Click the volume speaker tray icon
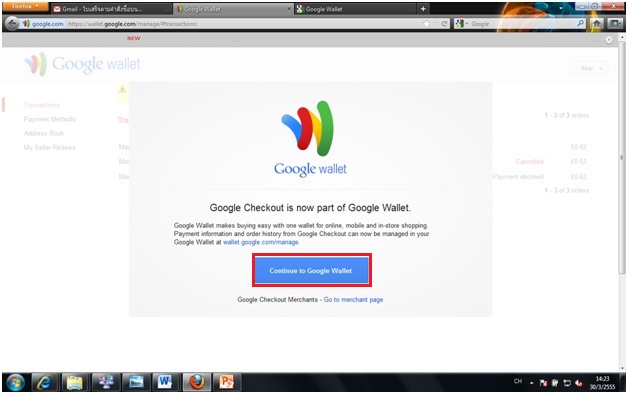The image size is (628, 394). [x=578, y=383]
